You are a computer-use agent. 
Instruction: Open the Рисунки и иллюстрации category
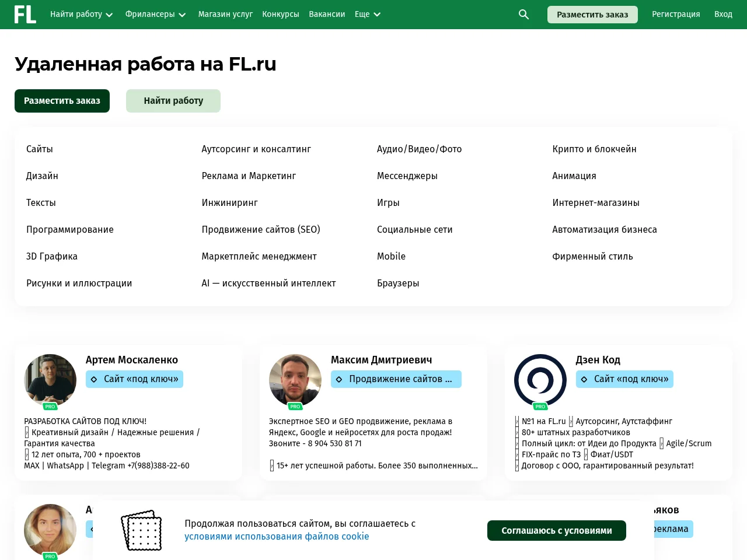coord(79,283)
